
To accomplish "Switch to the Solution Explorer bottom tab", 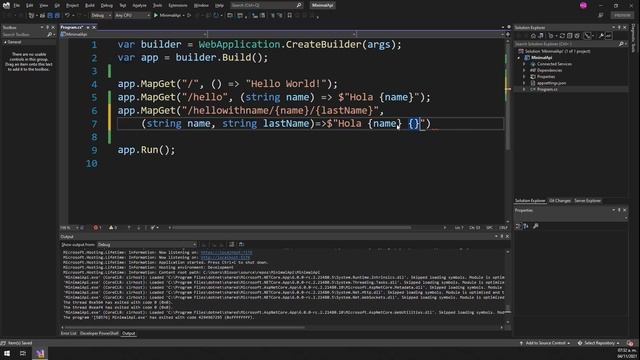I will click(x=530, y=201).
